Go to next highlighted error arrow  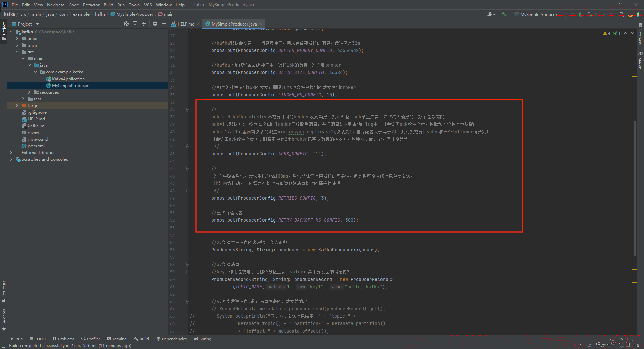click(x=633, y=33)
